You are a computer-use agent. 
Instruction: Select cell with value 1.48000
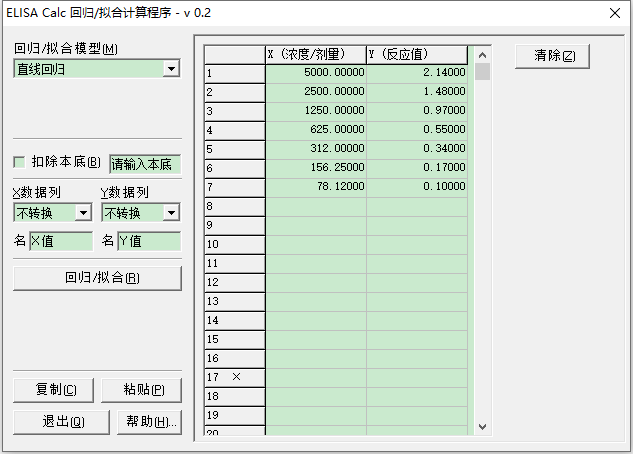(x=417, y=92)
